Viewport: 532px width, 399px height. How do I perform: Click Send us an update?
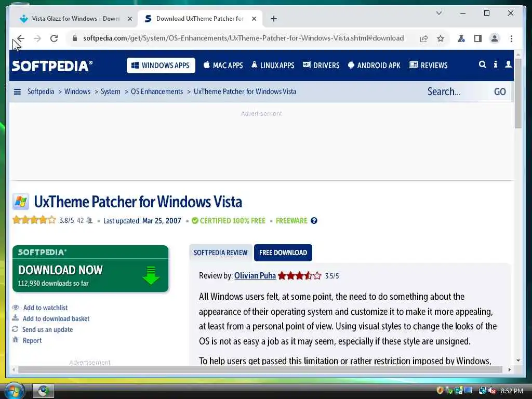point(47,329)
